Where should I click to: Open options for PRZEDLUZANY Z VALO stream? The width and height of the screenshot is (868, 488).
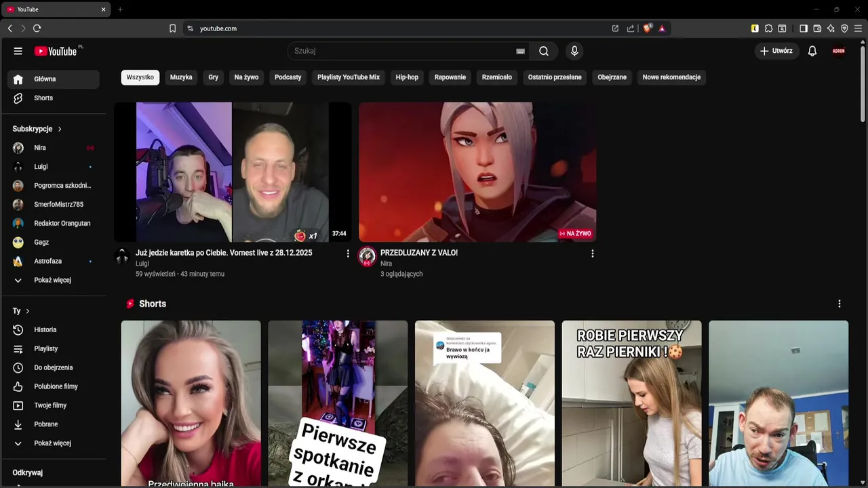(592, 253)
